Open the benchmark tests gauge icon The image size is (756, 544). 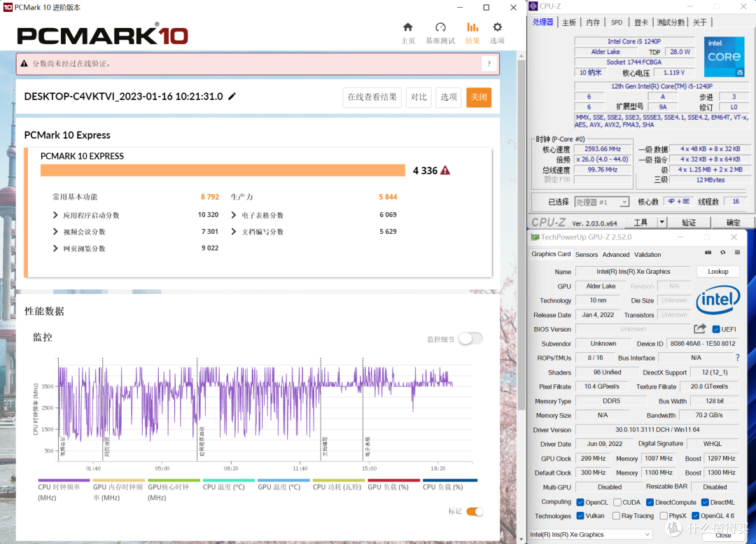tap(440, 27)
